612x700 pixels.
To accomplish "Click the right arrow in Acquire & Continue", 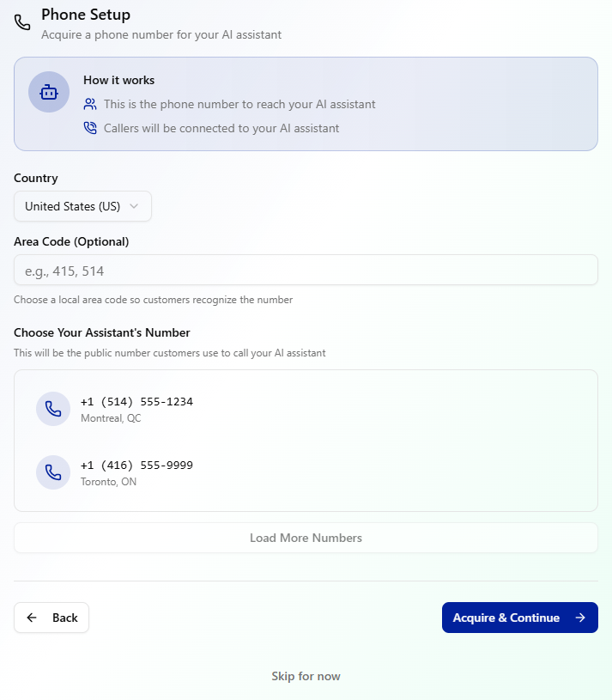I will pyautogui.click(x=580, y=618).
